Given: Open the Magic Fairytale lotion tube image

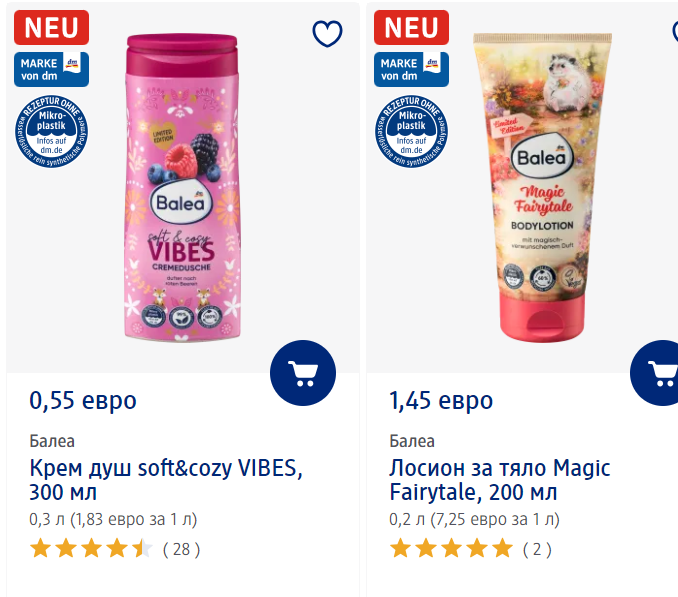Looking at the screenshot, I should [x=542, y=185].
